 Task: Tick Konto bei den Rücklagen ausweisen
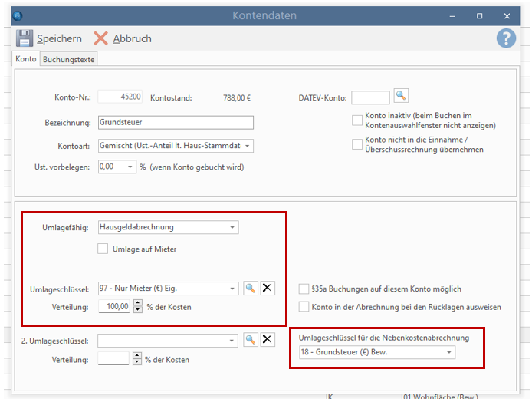click(304, 307)
